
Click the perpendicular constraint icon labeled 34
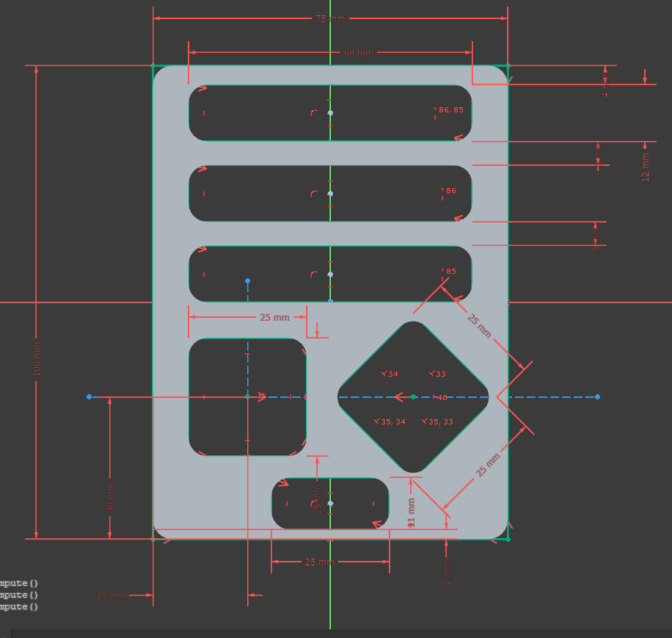coord(390,374)
